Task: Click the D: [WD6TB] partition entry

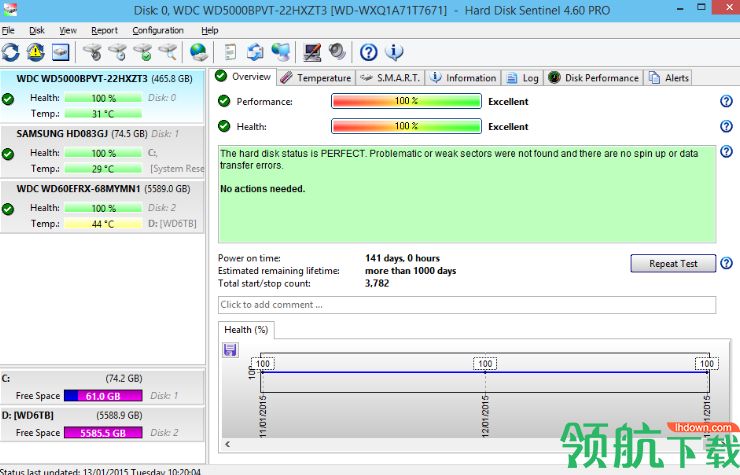Action: click(102, 424)
